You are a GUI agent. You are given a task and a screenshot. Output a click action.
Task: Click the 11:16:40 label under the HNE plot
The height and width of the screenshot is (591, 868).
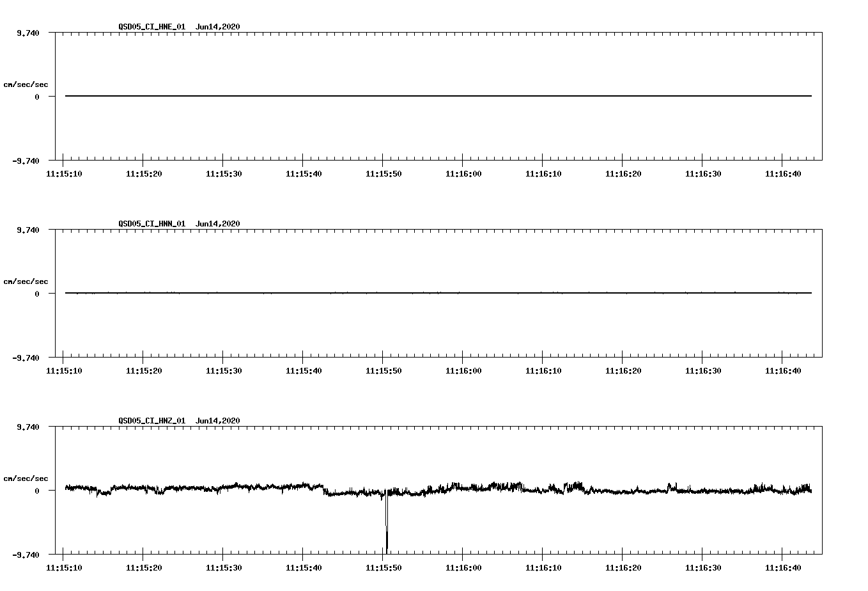783,174
